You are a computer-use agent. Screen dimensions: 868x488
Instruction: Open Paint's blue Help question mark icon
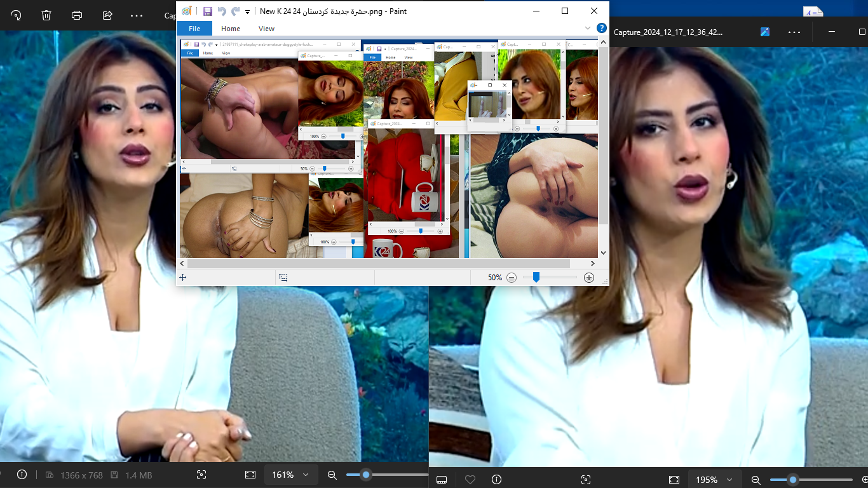tap(601, 28)
